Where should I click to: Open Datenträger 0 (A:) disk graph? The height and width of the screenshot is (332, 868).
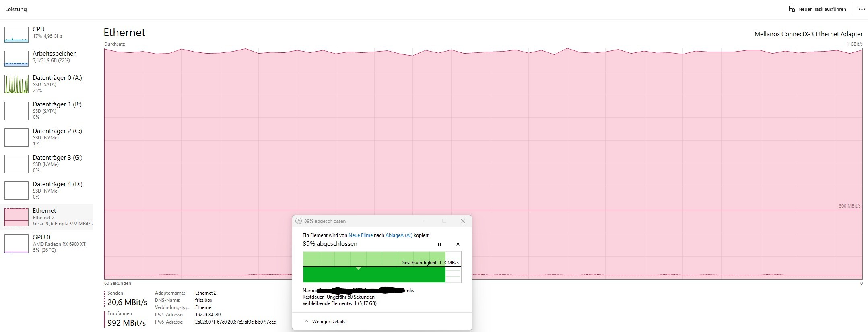(x=16, y=84)
